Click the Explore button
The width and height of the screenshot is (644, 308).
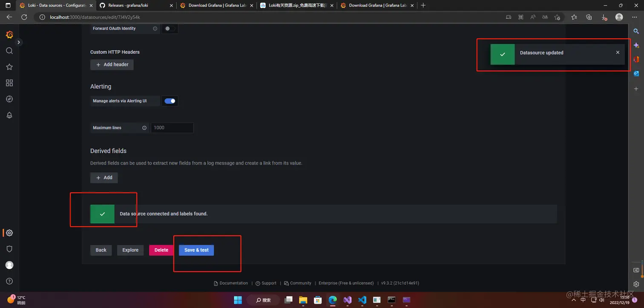point(130,250)
